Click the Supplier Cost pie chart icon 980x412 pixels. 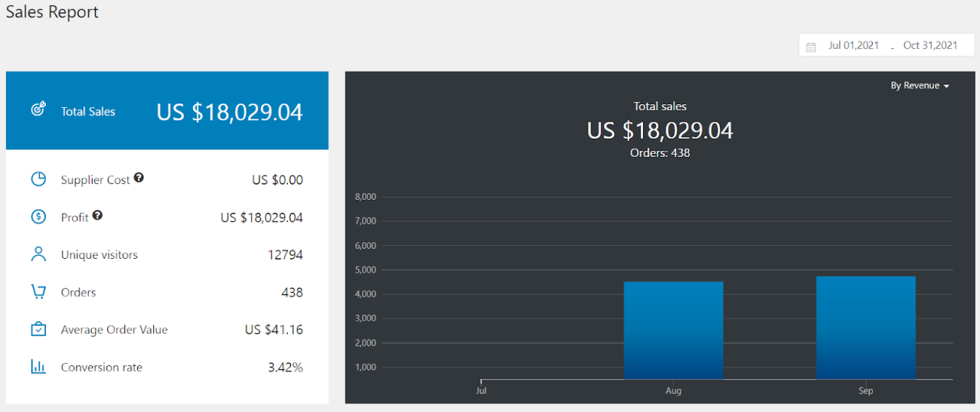38,179
